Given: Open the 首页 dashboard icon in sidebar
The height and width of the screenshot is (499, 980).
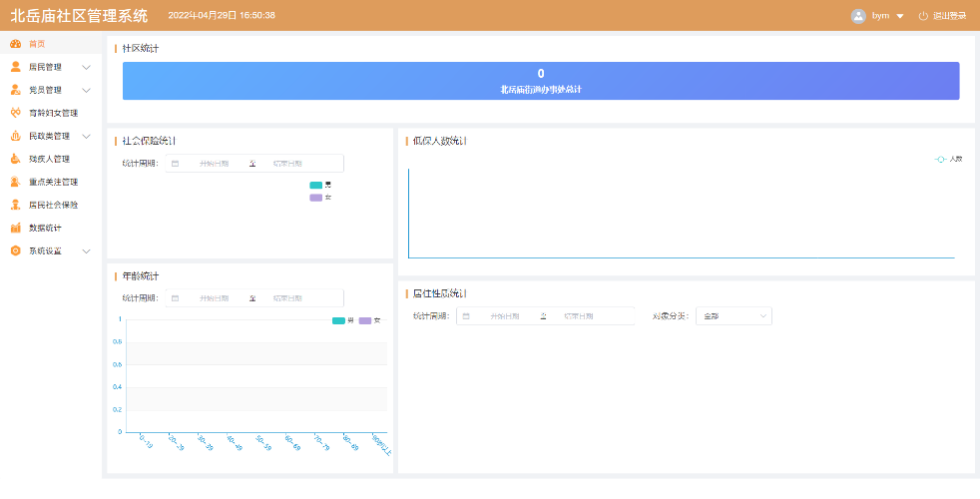Looking at the screenshot, I should (16, 44).
